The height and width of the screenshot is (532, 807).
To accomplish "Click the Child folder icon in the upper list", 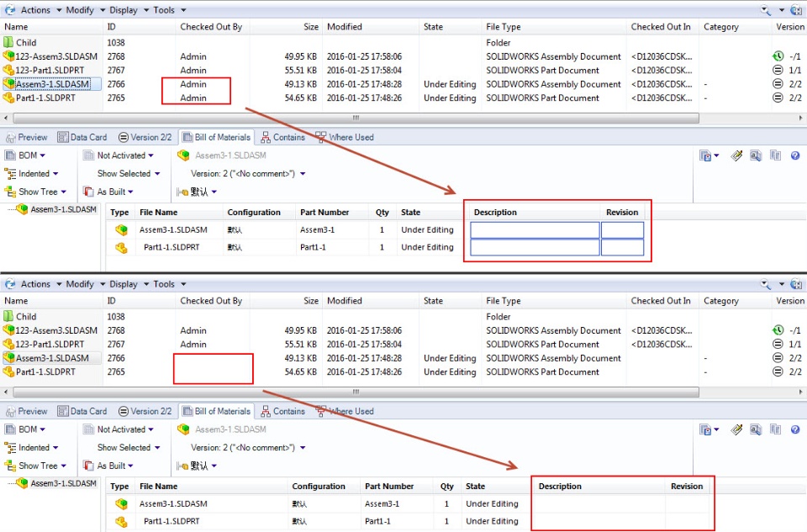I will pyautogui.click(x=8, y=42).
